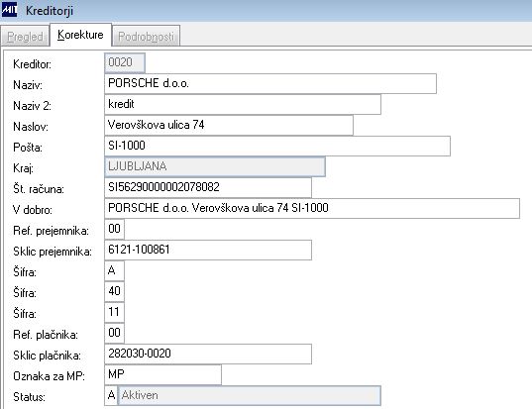532x409 pixels.
Task: Click the Naziv 2: label
Action: coord(33,106)
